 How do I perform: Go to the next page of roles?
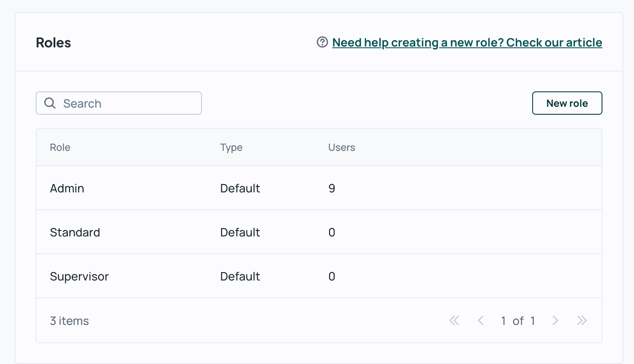tap(555, 320)
